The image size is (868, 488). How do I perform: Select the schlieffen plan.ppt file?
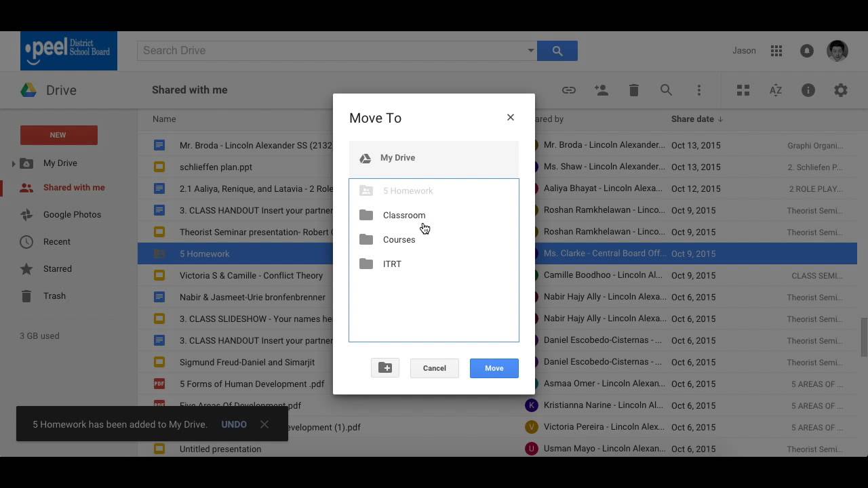(216, 167)
